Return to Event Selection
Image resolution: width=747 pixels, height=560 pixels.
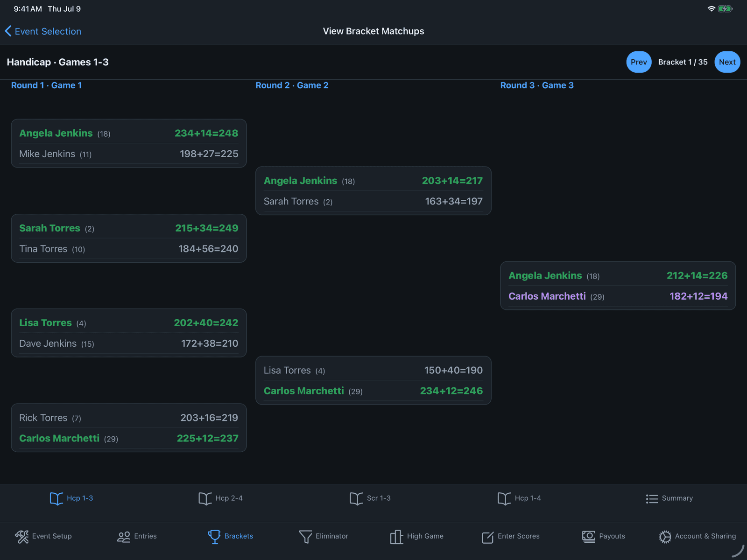[x=48, y=31]
